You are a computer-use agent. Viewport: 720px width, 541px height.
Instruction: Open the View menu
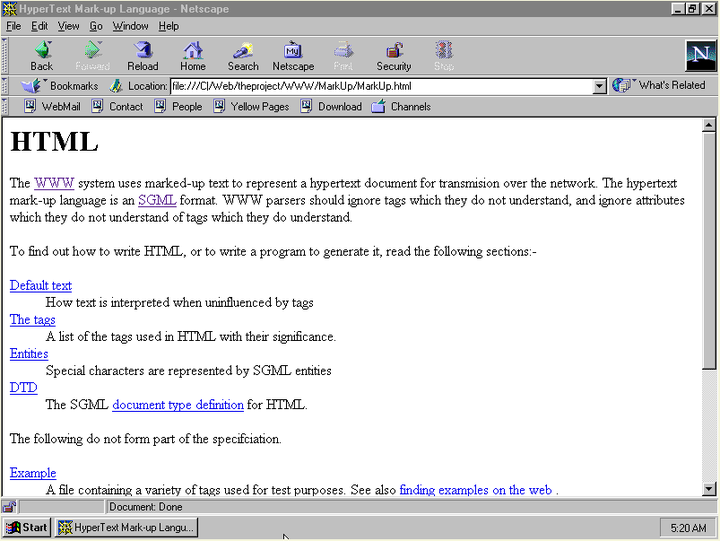pyautogui.click(x=68, y=26)
